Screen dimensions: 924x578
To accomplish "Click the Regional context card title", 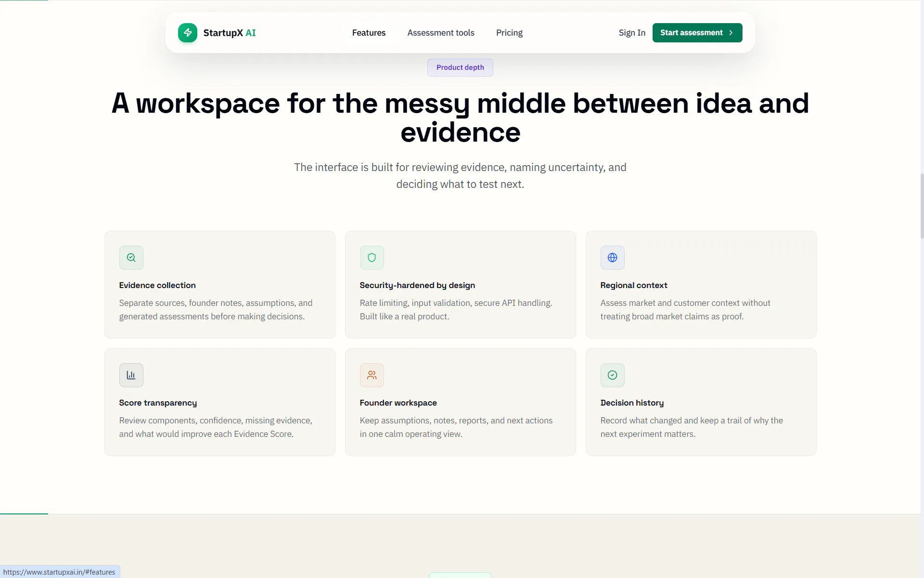I will point(634,285).
